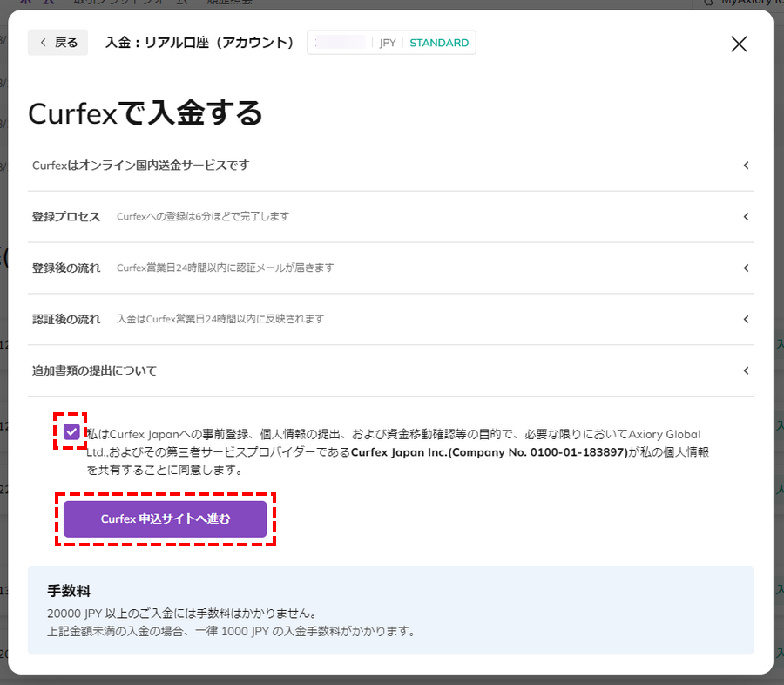Uncheck the personal information consent checkbox
The width and height of the screenshot is (784, 685).
[71, 431]
